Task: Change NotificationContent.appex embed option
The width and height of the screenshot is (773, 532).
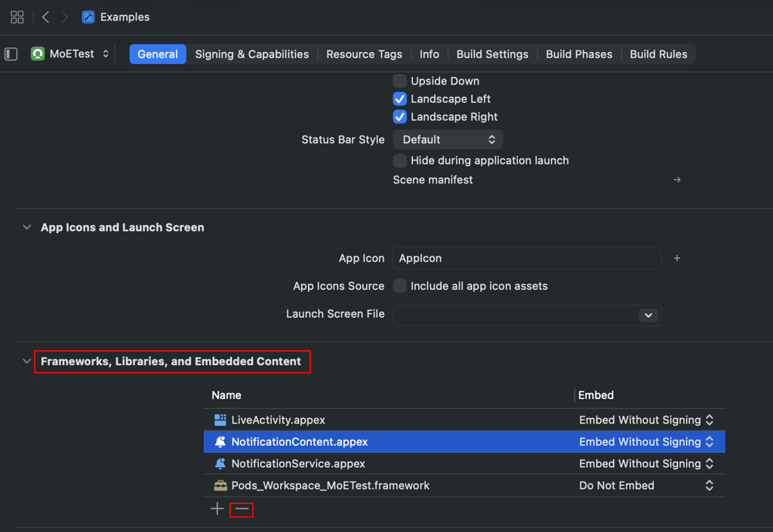Action: click(646, 442)
